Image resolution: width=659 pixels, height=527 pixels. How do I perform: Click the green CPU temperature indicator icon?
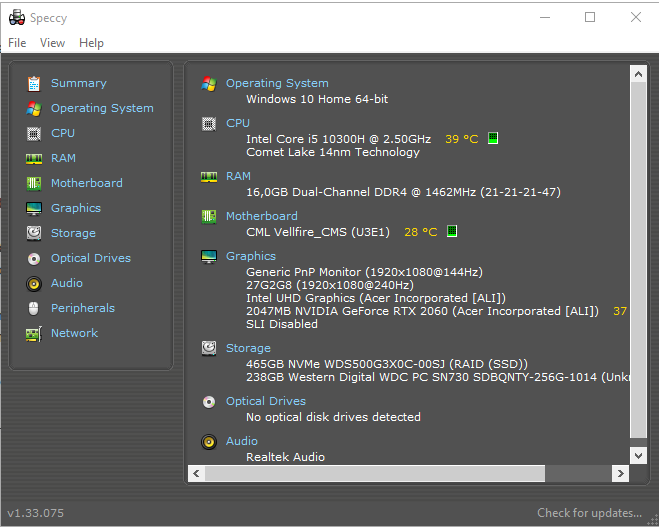point(493,138)
